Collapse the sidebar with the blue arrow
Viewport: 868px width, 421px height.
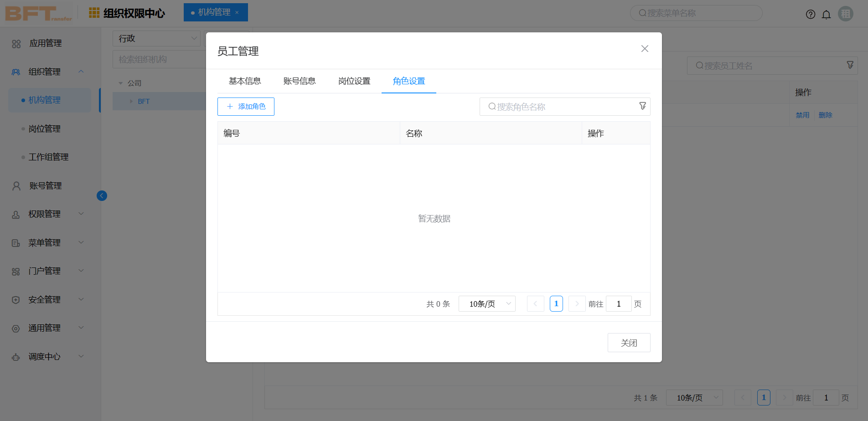[x=102, y=195]
